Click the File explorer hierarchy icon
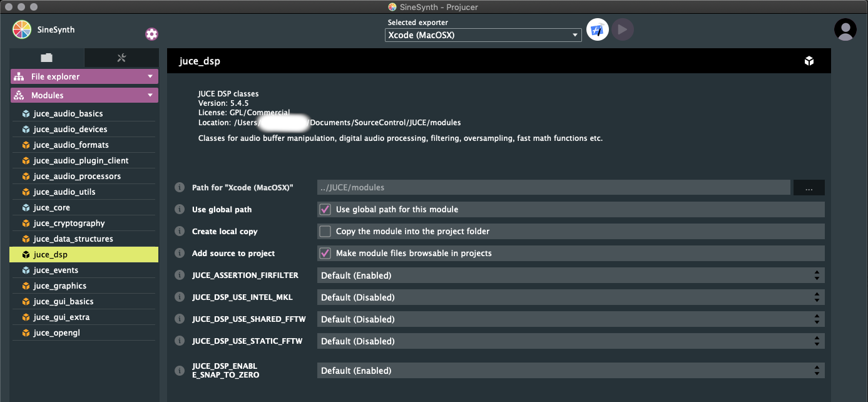Screen dimensions: 868x402 [x=19, y=76]
